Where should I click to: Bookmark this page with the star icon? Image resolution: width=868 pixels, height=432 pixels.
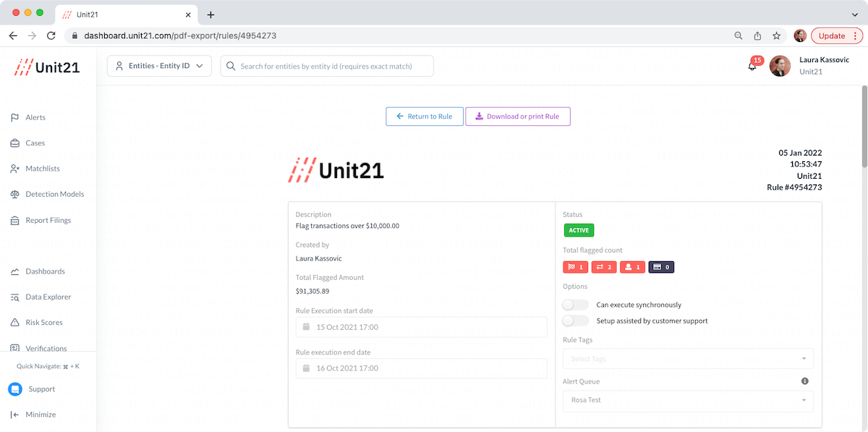pos(776,35)
